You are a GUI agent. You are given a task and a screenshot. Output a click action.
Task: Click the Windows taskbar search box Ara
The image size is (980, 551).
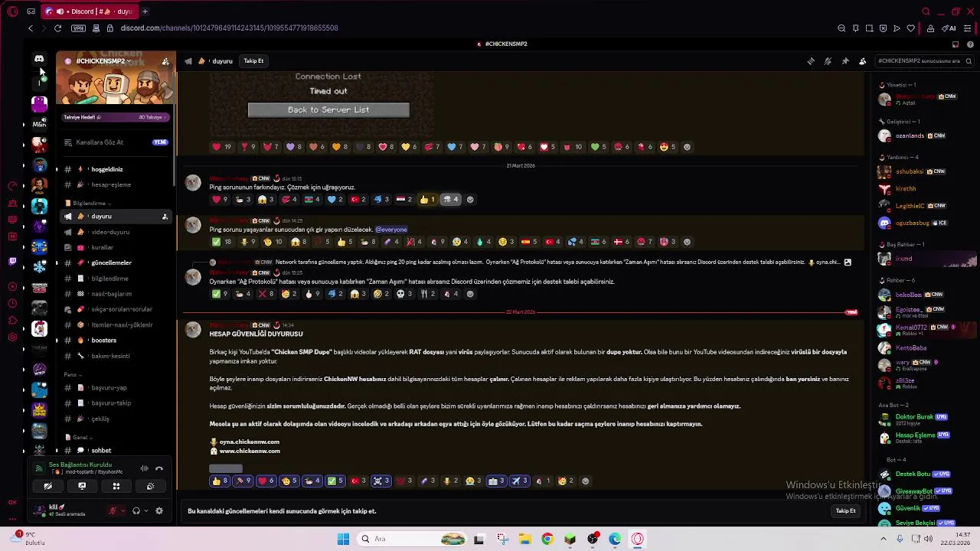[413, 539]
